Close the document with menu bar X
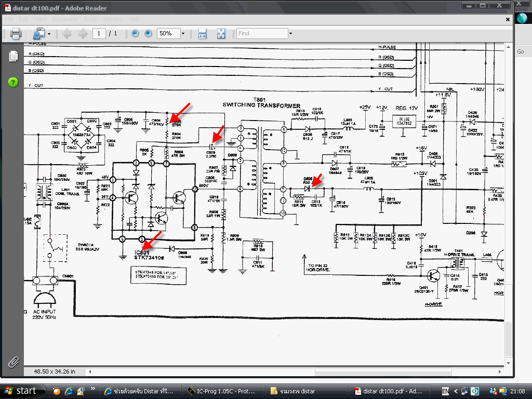The width and height of the screenshot is (532, 399). point(508,19)
